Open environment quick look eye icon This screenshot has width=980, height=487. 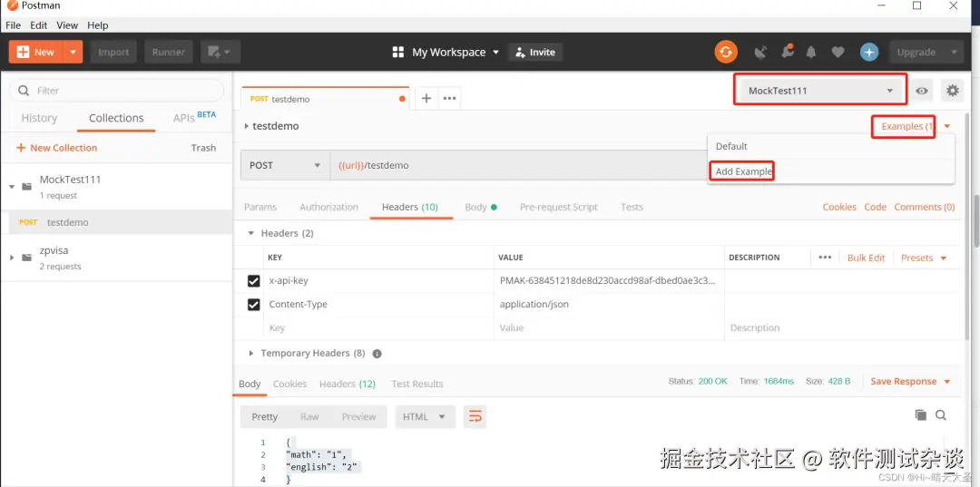pyautogui.click(x=922, y=91)
